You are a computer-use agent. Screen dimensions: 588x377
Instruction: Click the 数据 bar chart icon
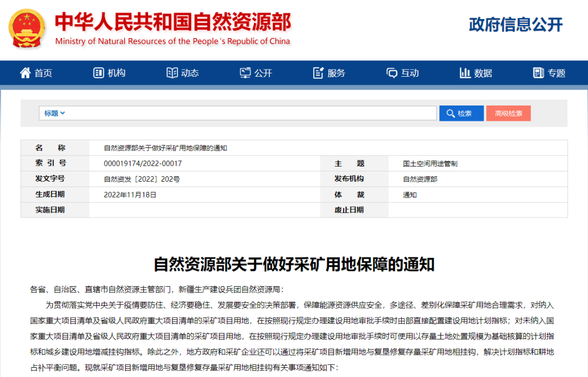[x=465, y=73]
